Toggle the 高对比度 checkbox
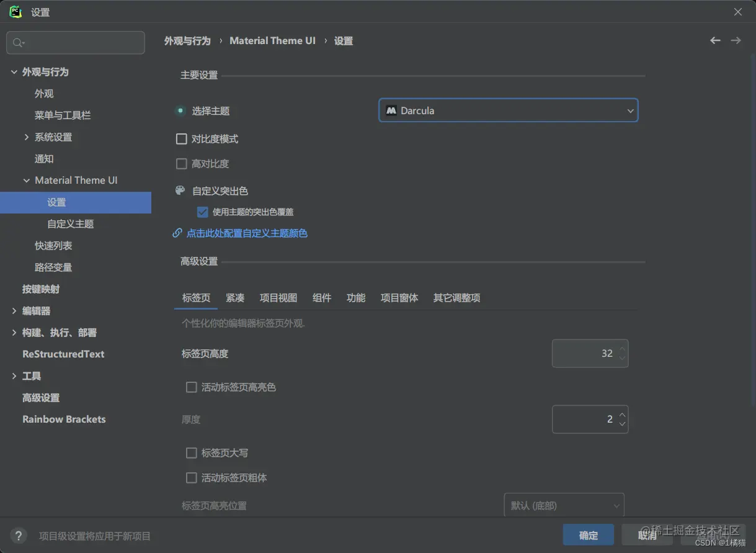Screen dimensions: 756x553 point(182,164)
